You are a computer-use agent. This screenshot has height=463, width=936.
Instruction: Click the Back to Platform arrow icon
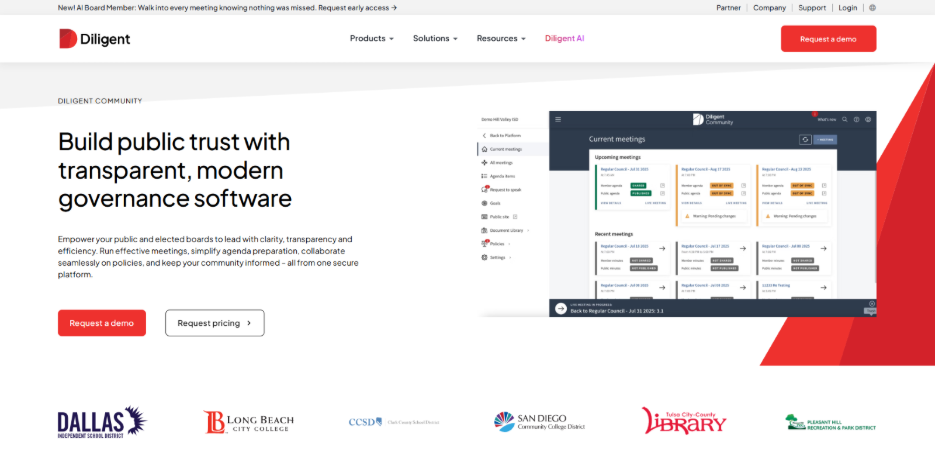pyautogui.click(x=484, y=135)
